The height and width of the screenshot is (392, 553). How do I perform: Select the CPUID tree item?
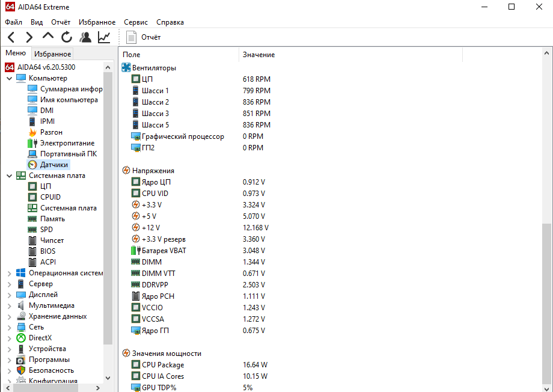click(x=50, y=197)
